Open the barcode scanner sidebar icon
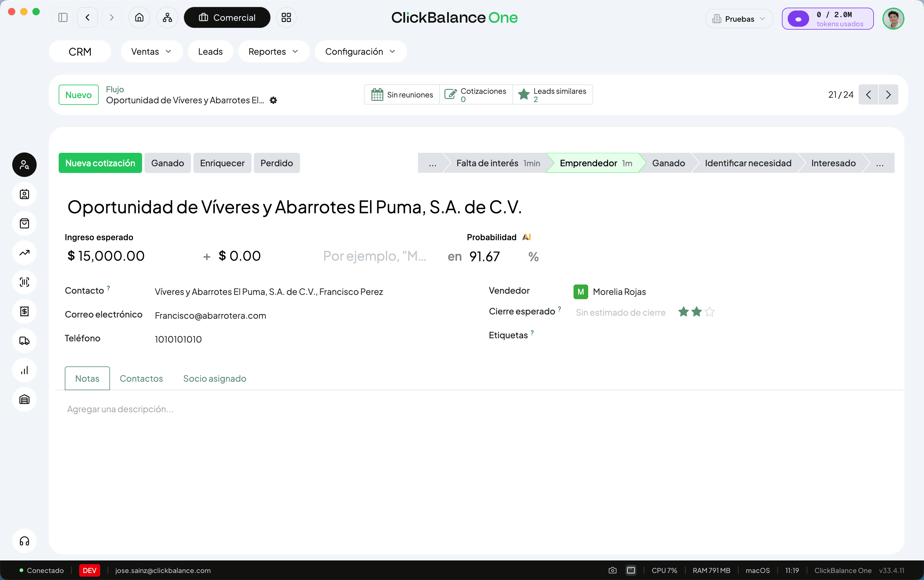 [x=24, y=282]
